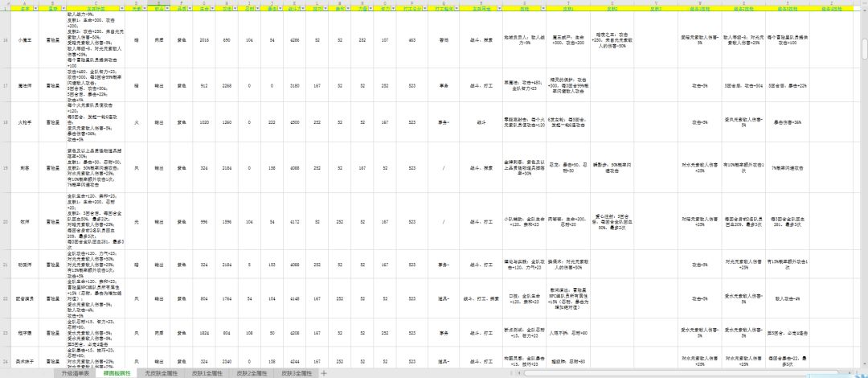Open the 无皮肤全属性 sheet tab
Screen dimensions: 868x378
pyautogui.click(x=162, y=373)
